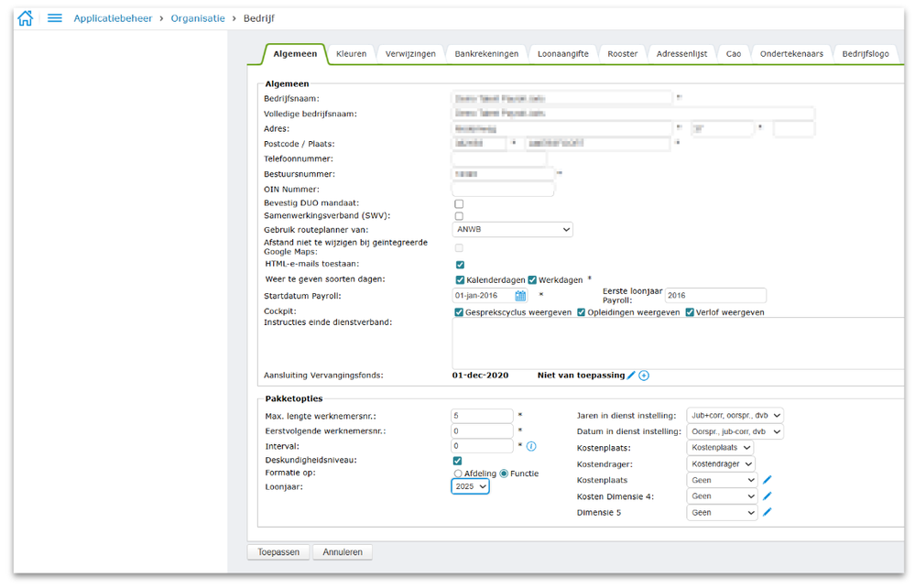Open the routeplanner ANWB dropdown
The image size is (915, 588).
[512, 230]
